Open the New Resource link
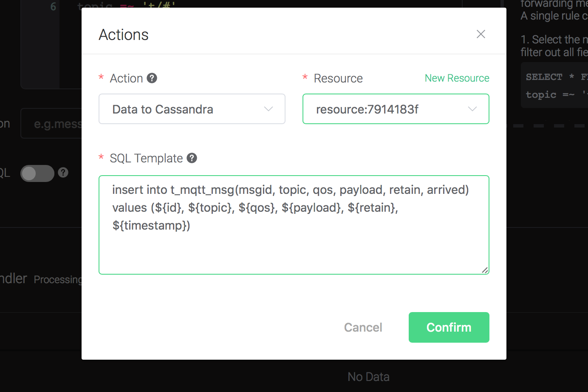The image size is (588, 392). pos(457,78)
